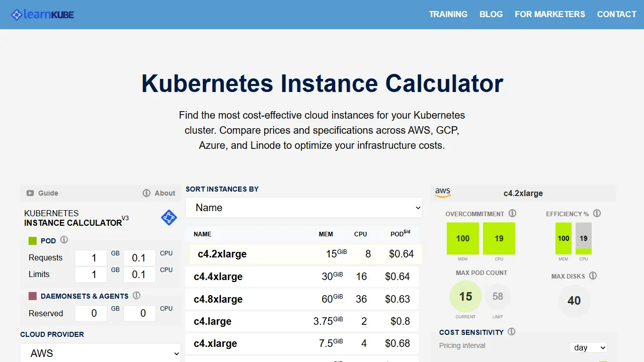Click the Max Disks info icon
Viewport: 644px width, 362px height.
593,276
